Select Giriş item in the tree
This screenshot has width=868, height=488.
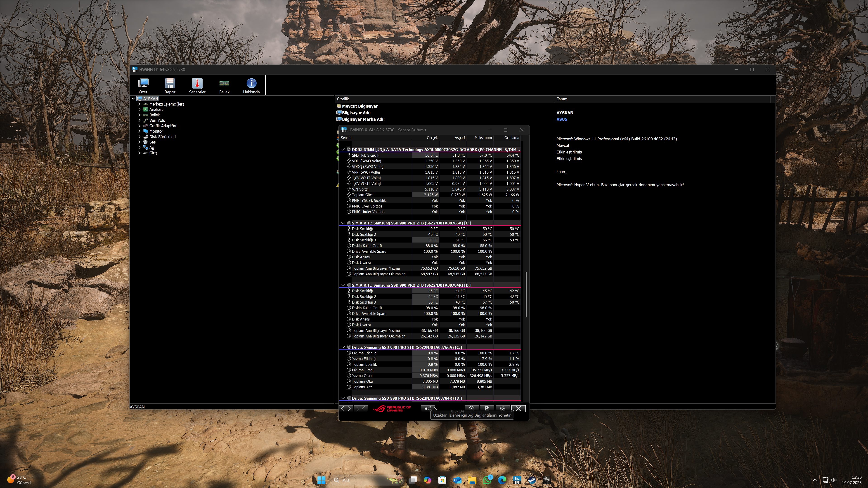153,153
